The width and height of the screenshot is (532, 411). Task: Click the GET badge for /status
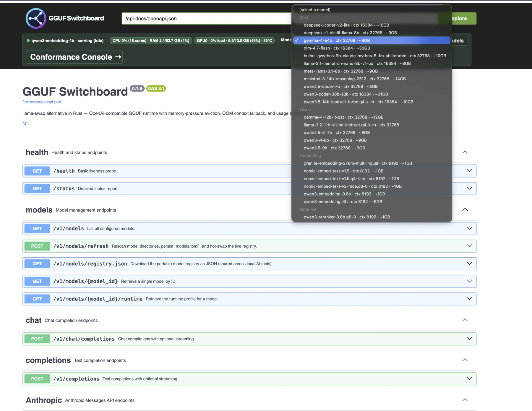coord(37,189)
